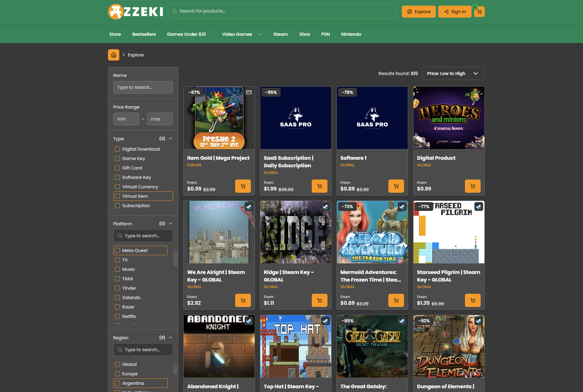Click the Azzeki logo
The width and height of the screenshot is (583, 392).
[x=136, y=12]
